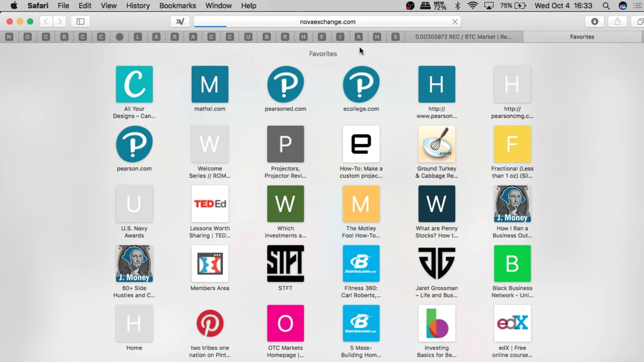The height and width of the screenshot is (362, 644).
Task: Open the two tribes one nation Pinterest favorite
Action: click(x=210, y=324)
